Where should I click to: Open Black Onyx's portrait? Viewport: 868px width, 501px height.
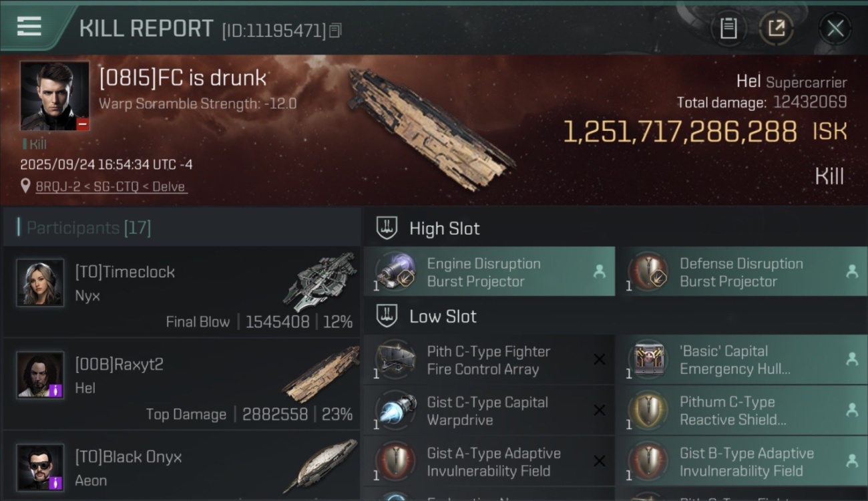[40, 467]
